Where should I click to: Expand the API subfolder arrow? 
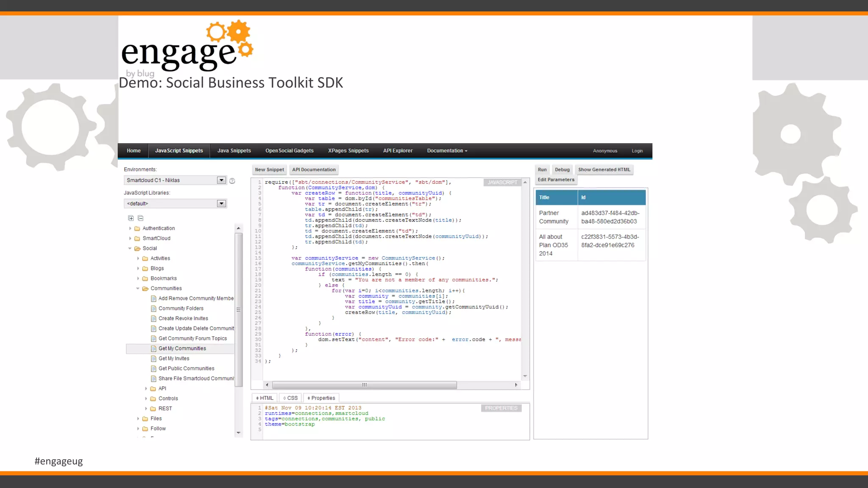click(146, 388)
